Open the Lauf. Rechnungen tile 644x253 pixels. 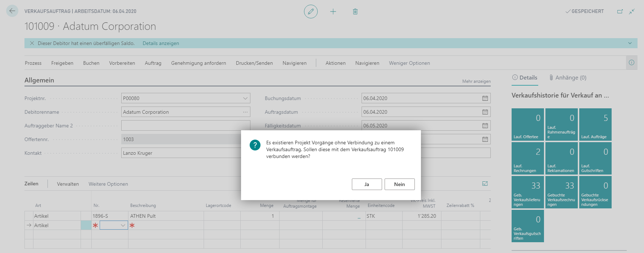tap(528, 158)
